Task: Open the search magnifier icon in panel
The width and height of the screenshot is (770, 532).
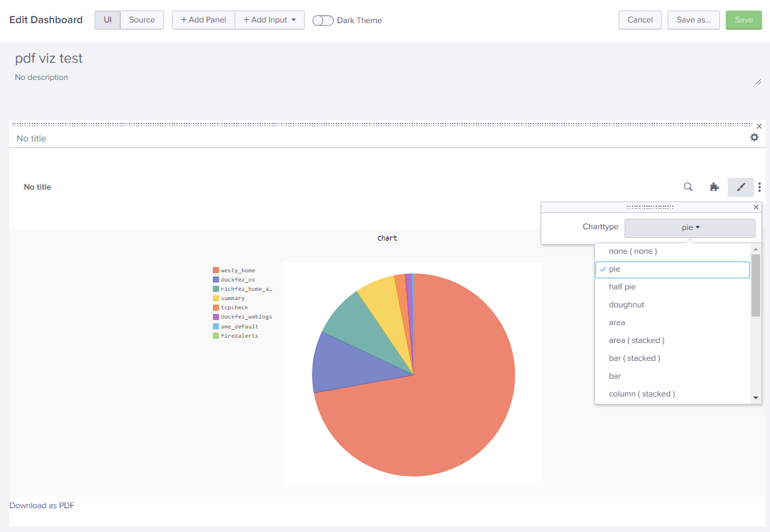Action: 688,186
